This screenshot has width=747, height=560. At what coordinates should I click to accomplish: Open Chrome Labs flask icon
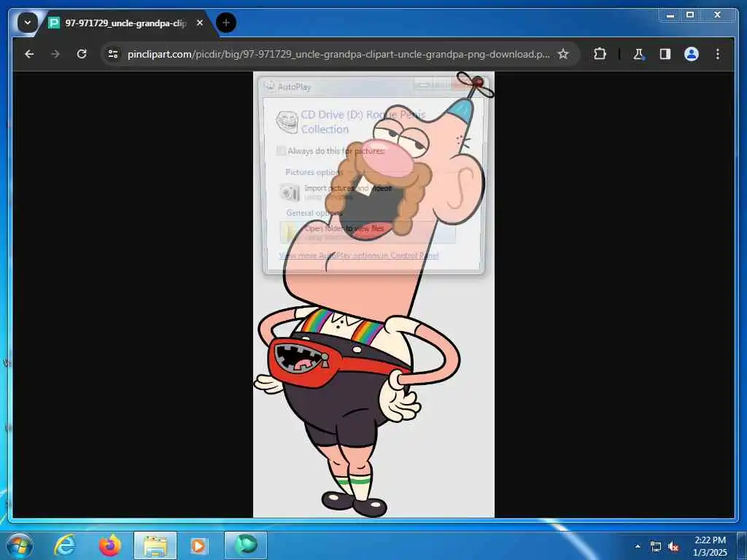click(x=638, y=54)
